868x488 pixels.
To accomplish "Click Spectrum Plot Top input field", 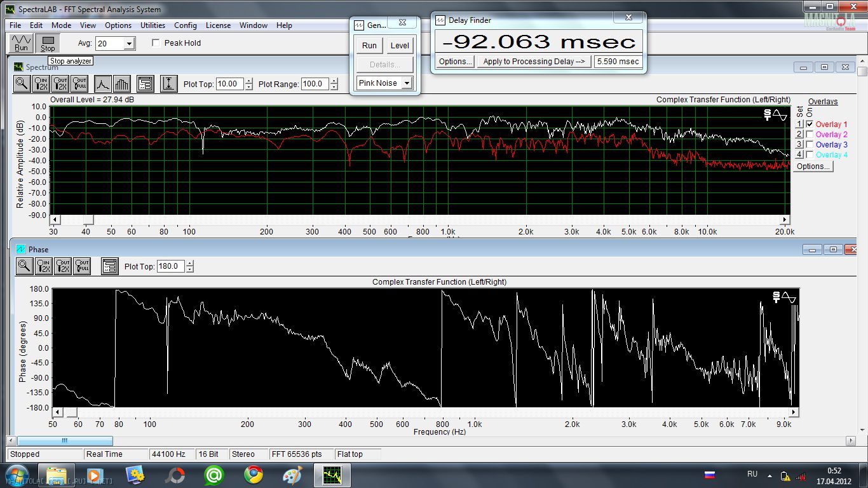I will click(x=230, y=84).
